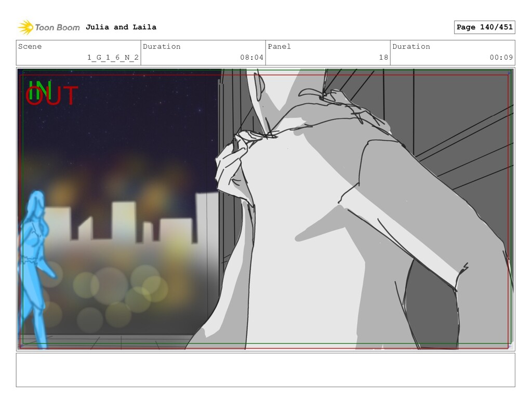Click the 'Toon Boom' logo text
Viewport: 532px width, 411px height.
click(57, 28)
